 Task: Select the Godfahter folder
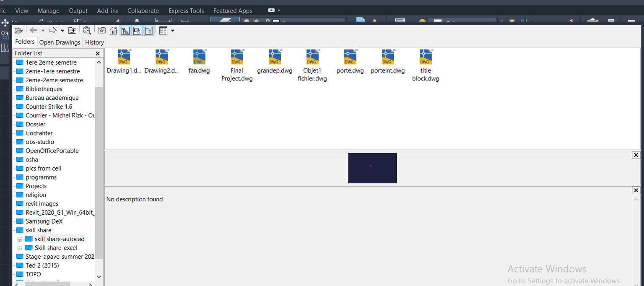point(39,133)
